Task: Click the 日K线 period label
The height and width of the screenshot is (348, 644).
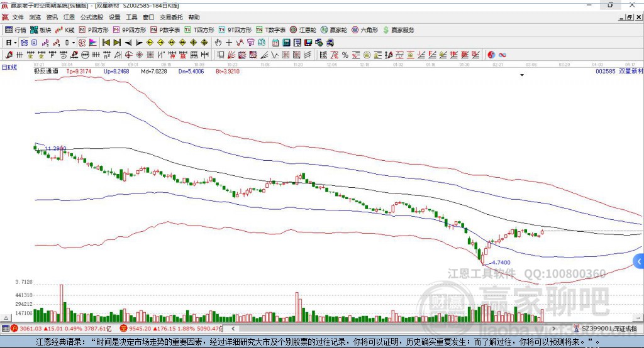Action: pos(9,68)
